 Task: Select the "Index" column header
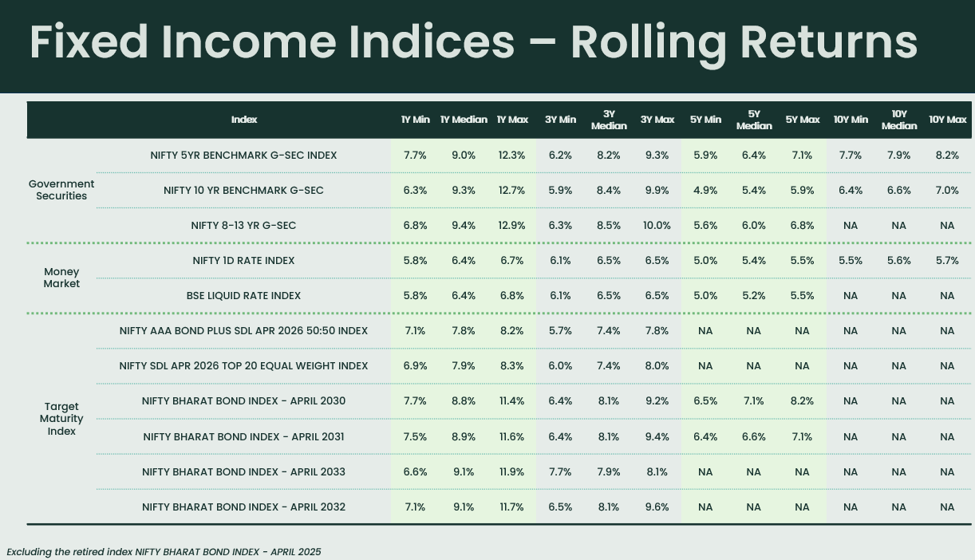pyautogui.click(x=244, y=120)
